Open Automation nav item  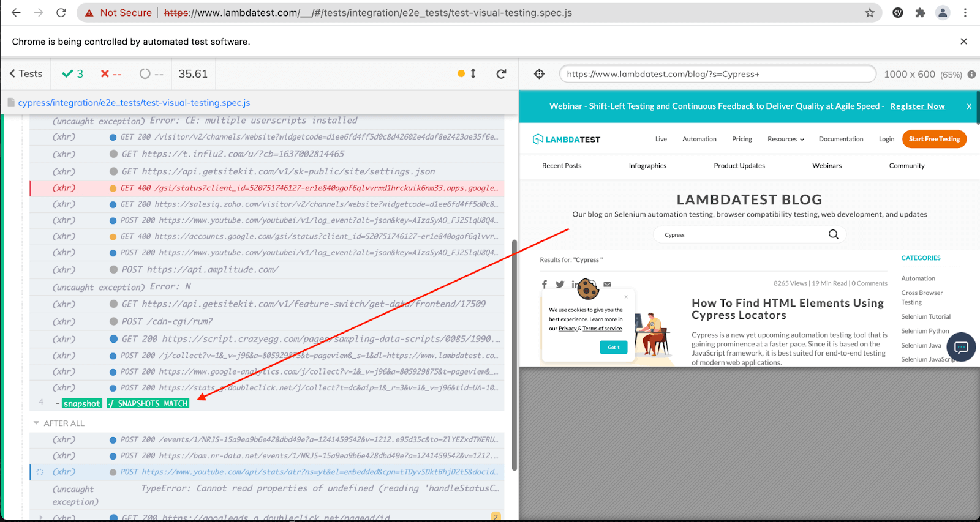coord(699,139)
